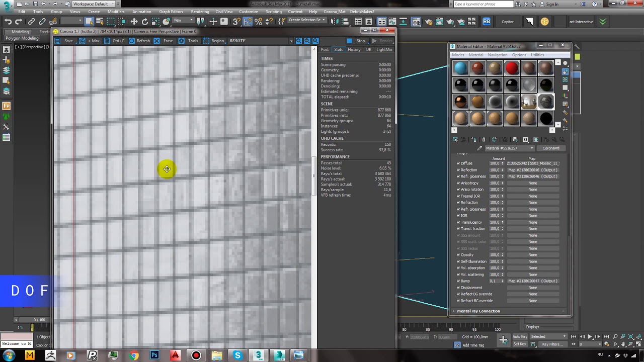The image size is (644, 362).
Task: Pick material with the eyedropper tool
Action: pyautogui.click(x=479, y=148)
